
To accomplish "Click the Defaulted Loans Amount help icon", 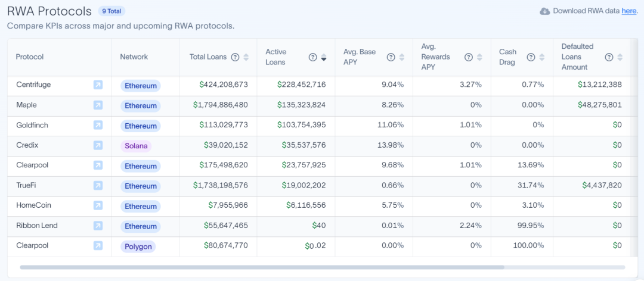I will pyautogui.click(x=609, y=57).
